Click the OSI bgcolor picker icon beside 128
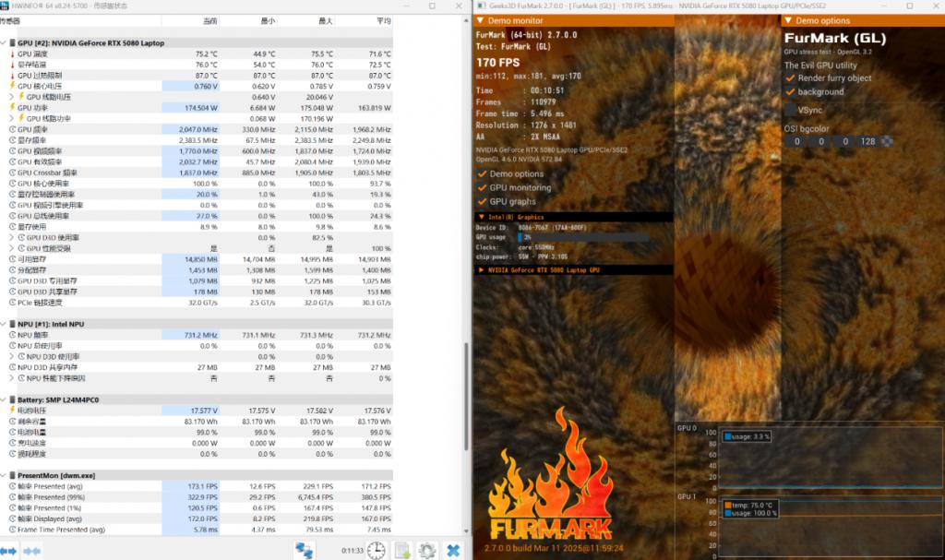Viewport: 945px width, 560px height. coord(887,142)
